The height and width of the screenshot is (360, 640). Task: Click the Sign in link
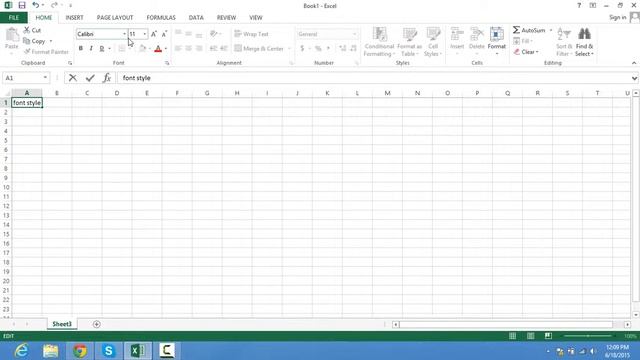pyautogui.click(x=617, y=17)
